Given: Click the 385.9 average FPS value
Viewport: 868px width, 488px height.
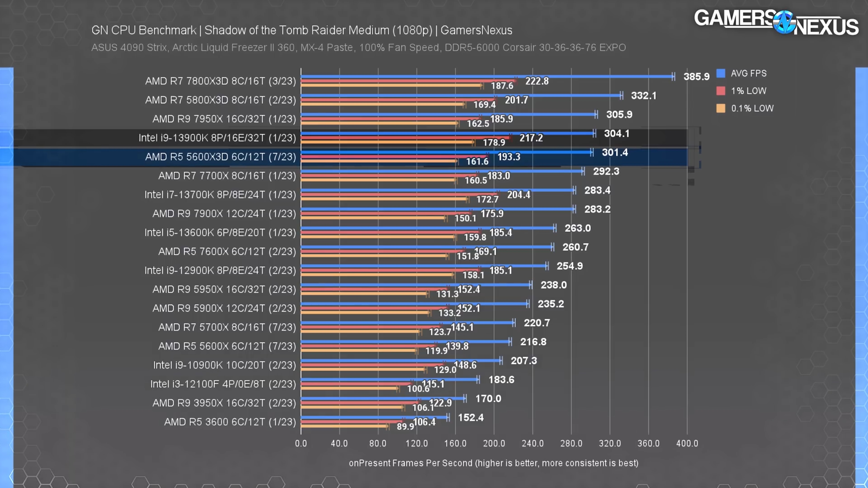Looking at the screenshot, I should (696, 77).
